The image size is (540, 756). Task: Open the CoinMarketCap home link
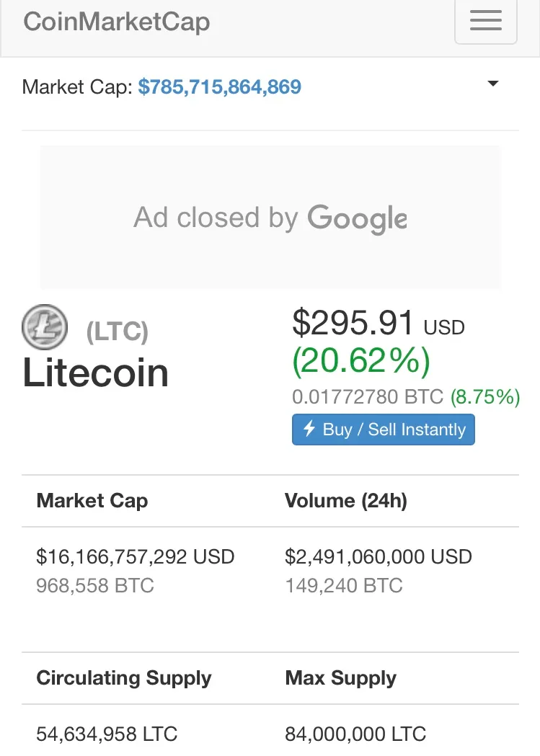coord(117,22)
